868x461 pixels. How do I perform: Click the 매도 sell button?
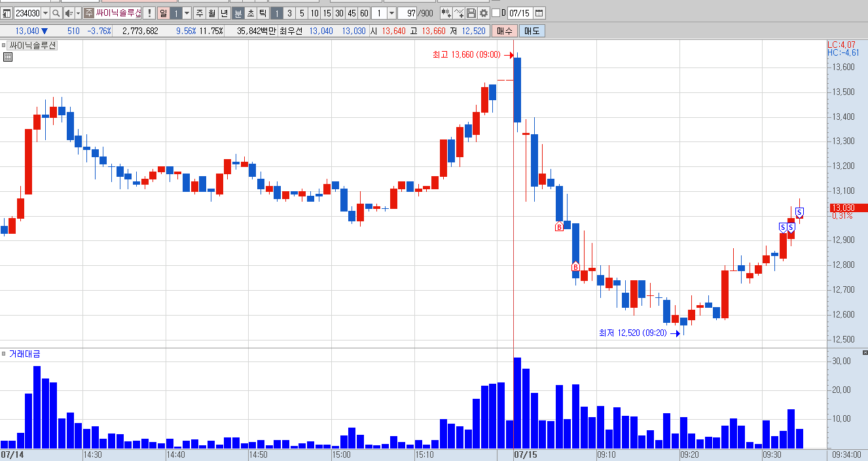pyautogui.click(x=532, y=31)
